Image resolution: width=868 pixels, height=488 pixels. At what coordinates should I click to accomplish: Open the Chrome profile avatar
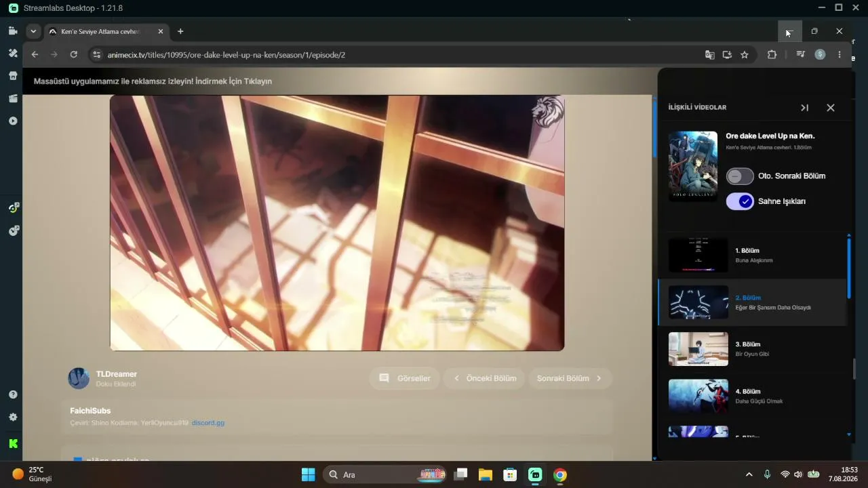(820, 55)
